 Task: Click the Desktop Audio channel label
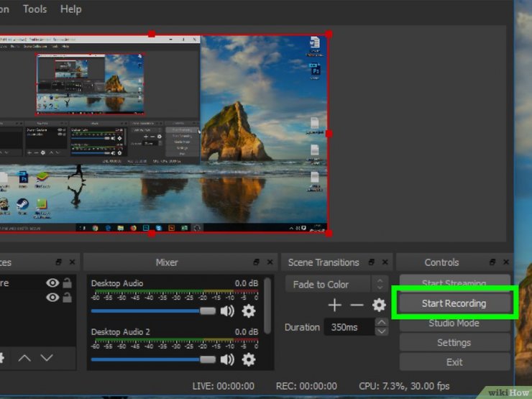117,283
